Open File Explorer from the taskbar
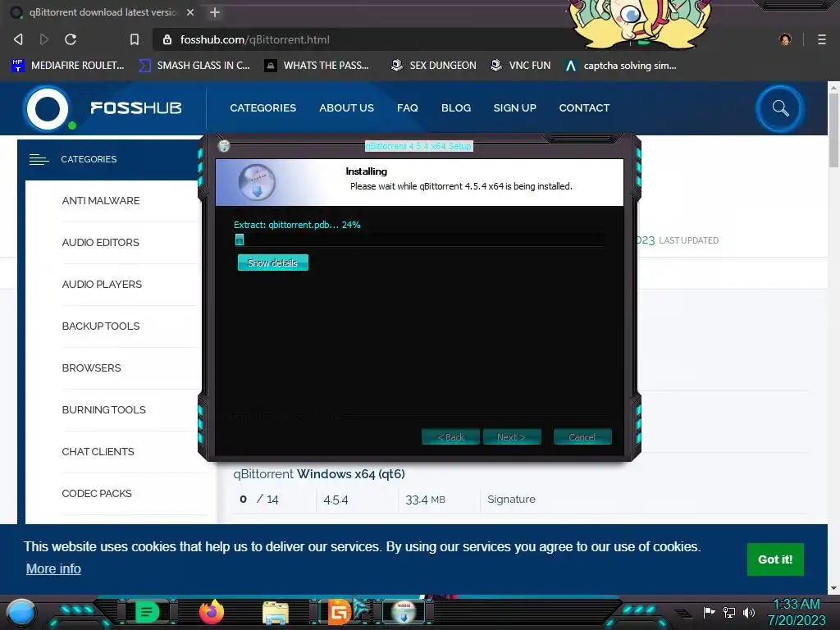840x630 pixels. (x=276, y=613)
